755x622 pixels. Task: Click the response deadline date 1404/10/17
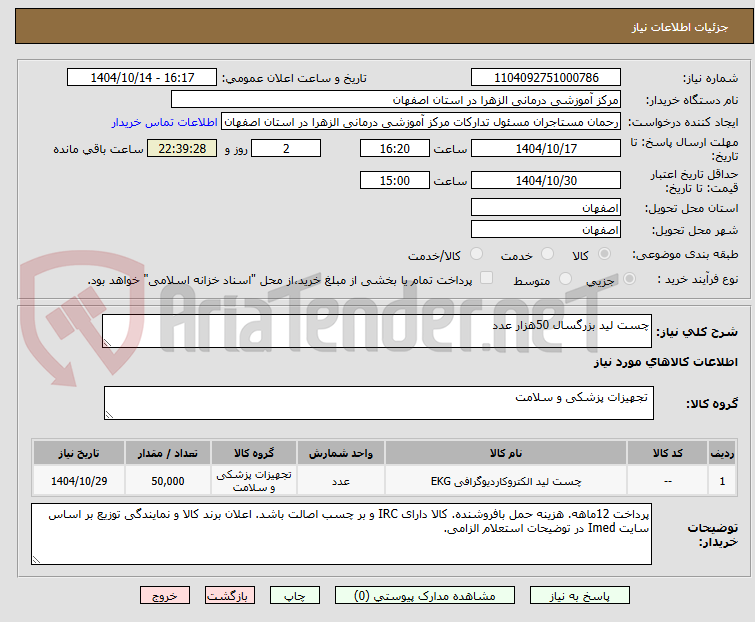click(546, 148)
